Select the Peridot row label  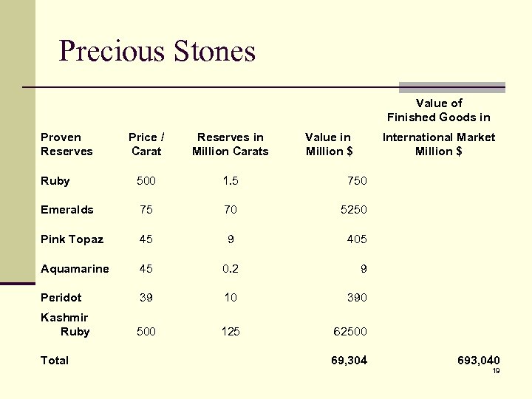point(61,298)
